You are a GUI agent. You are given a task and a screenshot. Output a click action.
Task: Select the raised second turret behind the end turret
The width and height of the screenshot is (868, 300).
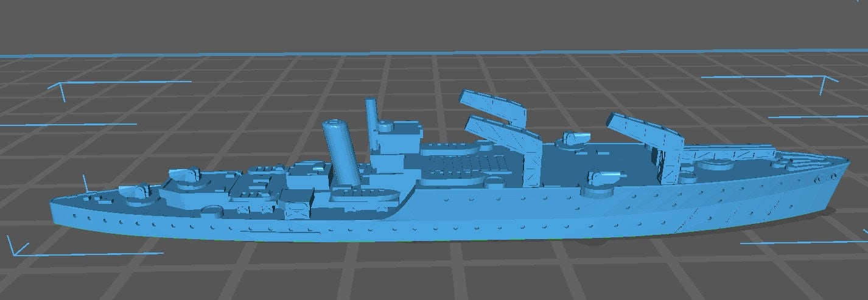click(x=186, y=175)
